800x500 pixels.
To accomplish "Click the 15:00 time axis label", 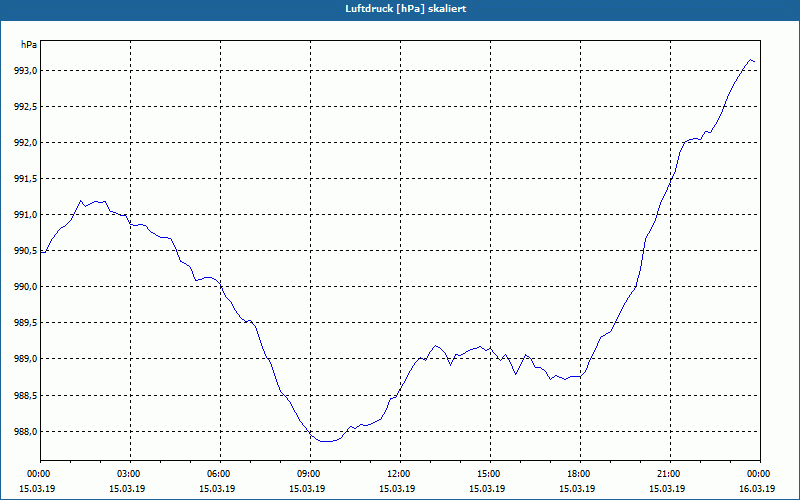I will pos(490,474).
